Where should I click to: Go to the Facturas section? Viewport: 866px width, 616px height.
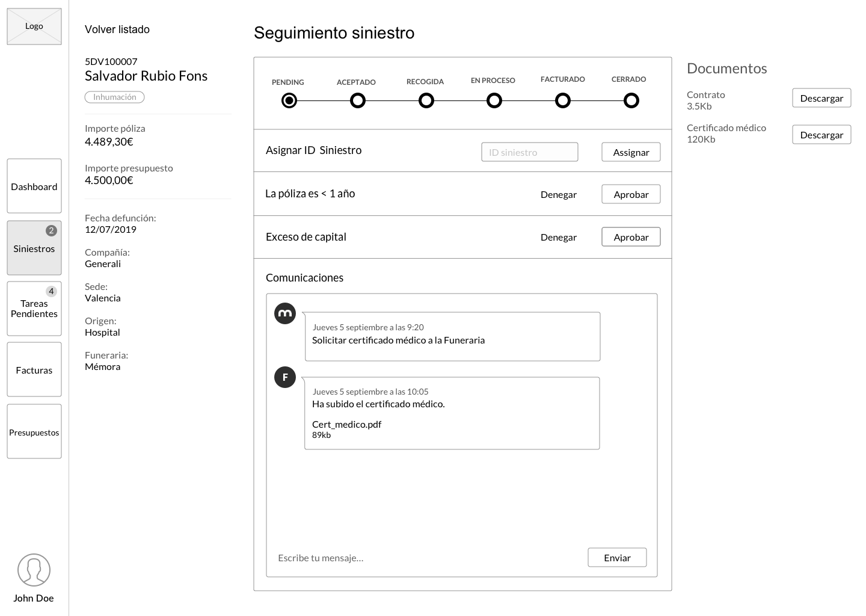34,369
